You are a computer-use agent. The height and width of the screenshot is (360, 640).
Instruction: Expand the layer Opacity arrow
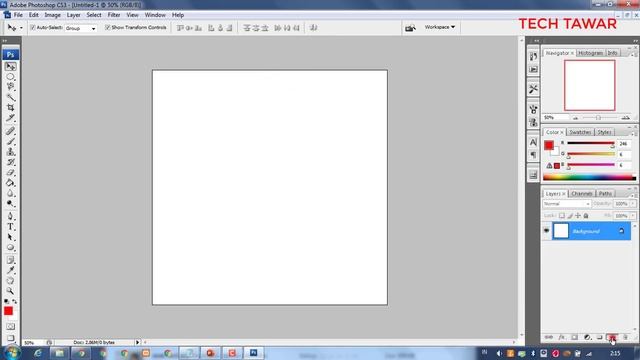[x=633, y=204]
